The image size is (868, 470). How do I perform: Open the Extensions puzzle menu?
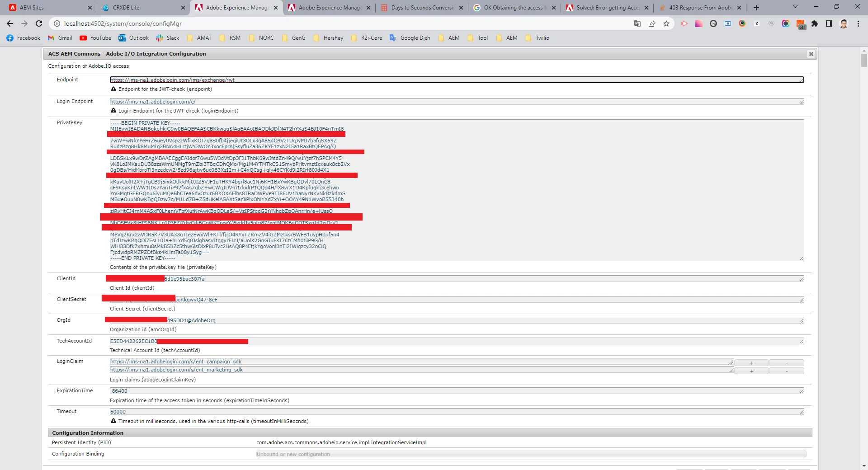pos(815,23)
